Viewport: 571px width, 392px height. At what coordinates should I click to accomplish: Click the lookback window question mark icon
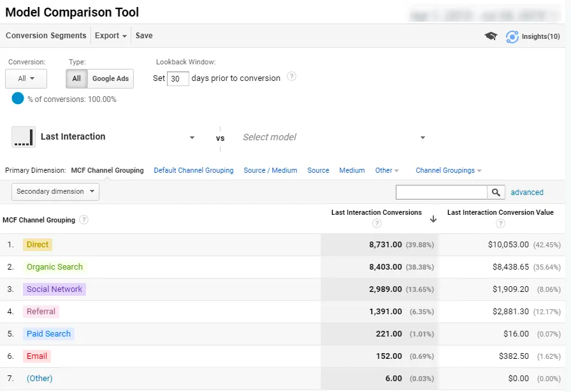(292, 76)
